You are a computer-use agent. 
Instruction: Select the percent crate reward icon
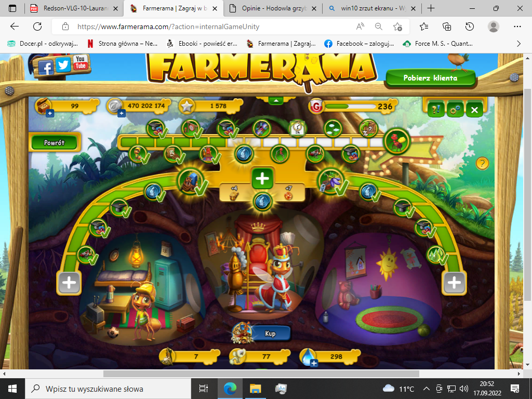pos(368,128)
